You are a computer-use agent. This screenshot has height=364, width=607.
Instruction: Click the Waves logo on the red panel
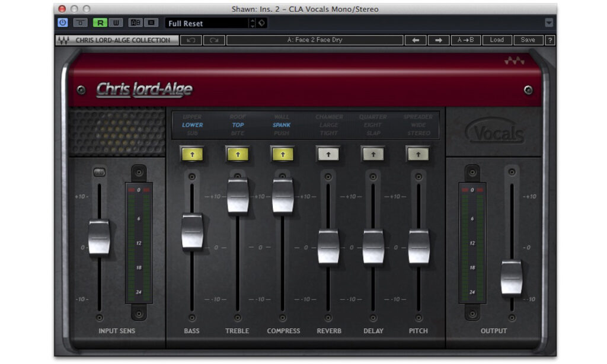point(515,61)
